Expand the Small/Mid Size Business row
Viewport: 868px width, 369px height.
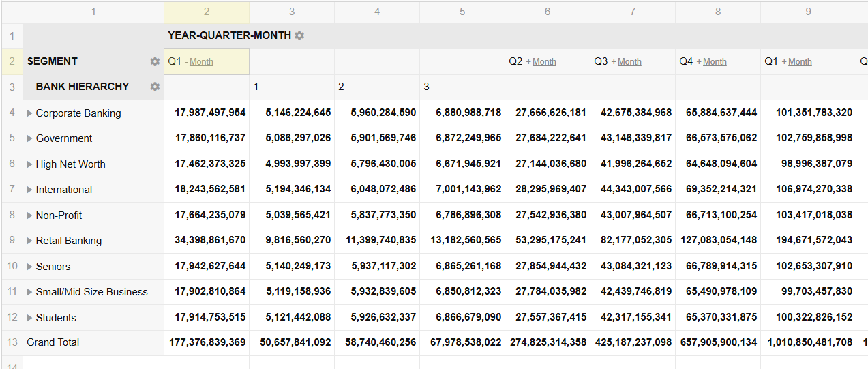click(x=29, y=292)
